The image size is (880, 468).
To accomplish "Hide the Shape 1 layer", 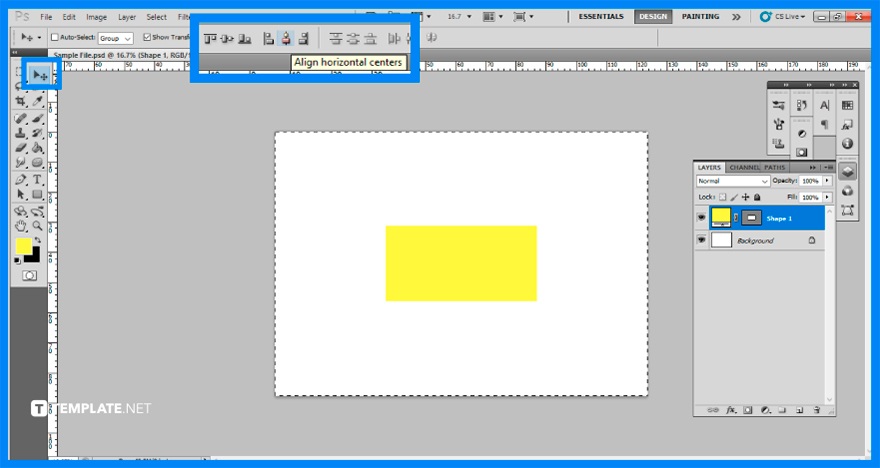I will [701, 218].
